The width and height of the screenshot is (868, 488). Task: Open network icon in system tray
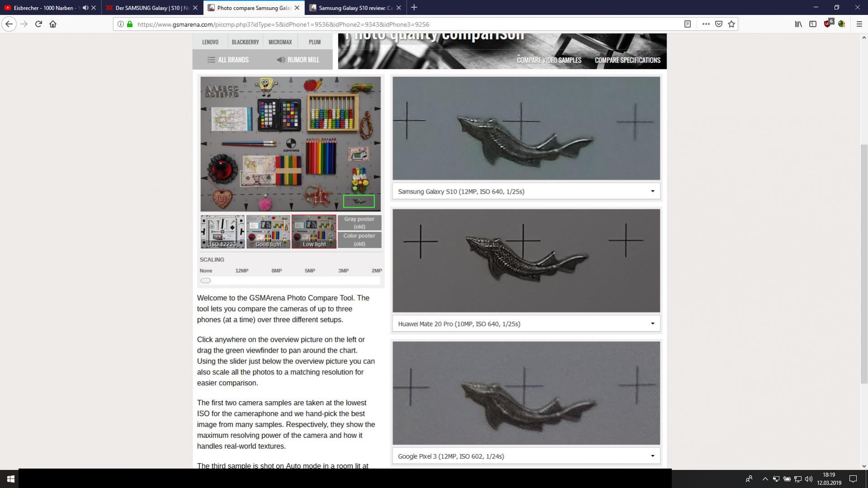(797, 479)
